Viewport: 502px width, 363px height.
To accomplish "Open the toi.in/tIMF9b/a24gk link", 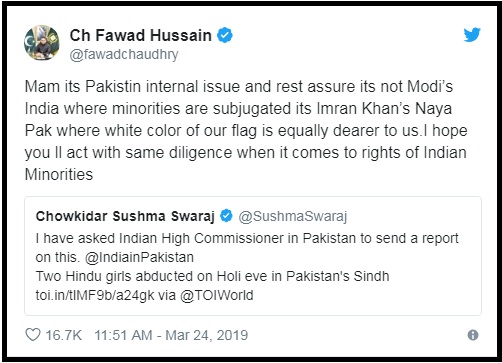I will click(95, 295).
